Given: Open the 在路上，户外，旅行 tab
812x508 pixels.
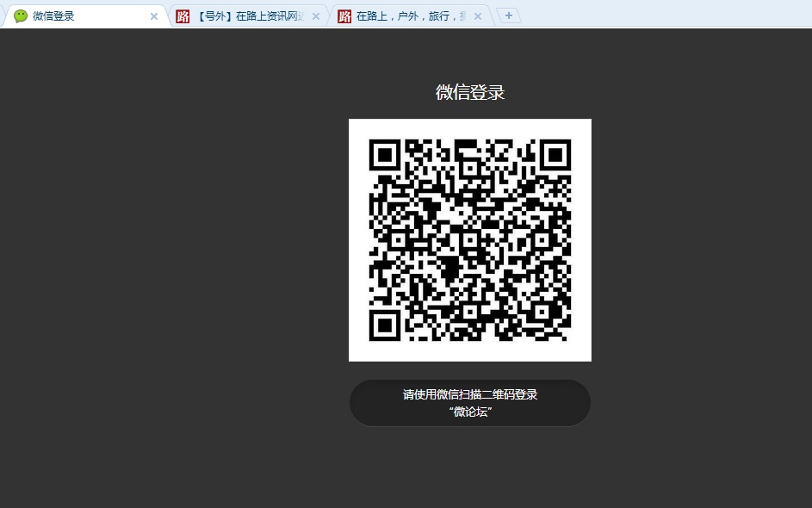Looking at the screenshot, I should [x=411, y=16].
